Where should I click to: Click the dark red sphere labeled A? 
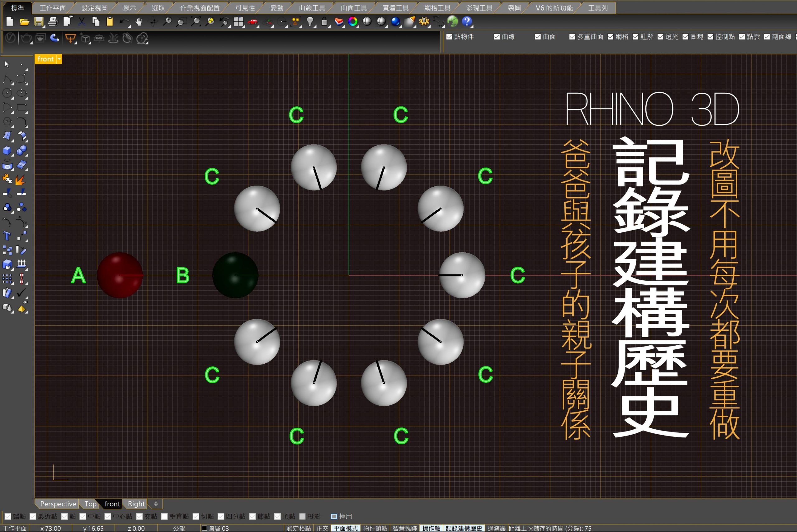tap(120, 275)
